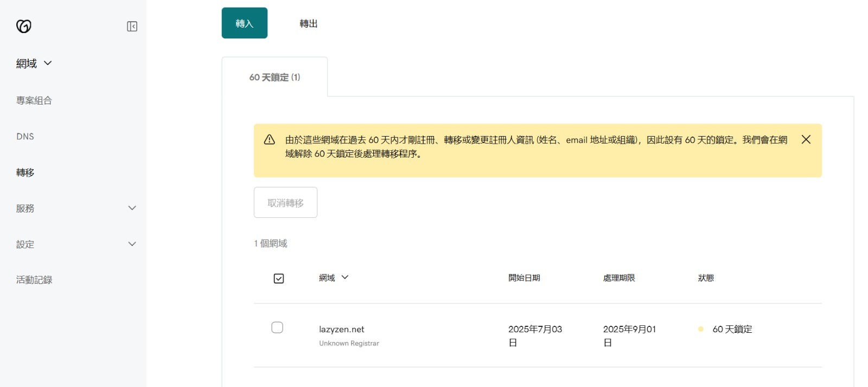This screenshot has width=868, height=387.
Task: Click the lazyzen.net domain name
Action: point(341,329)
